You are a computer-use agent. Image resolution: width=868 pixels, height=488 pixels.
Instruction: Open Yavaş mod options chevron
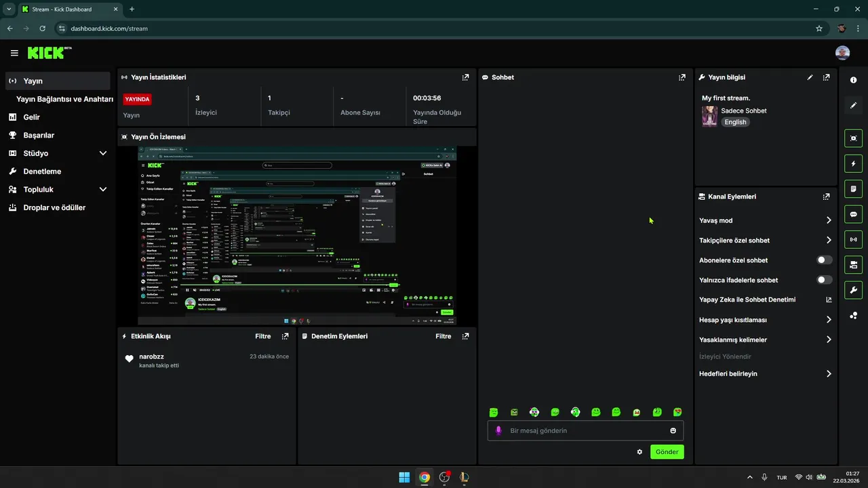tap(829, 220)
